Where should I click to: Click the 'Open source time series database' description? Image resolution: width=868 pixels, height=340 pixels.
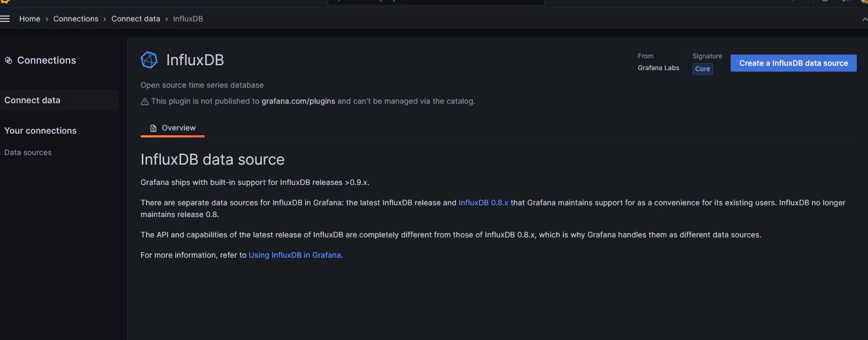[x=202, y=85]
